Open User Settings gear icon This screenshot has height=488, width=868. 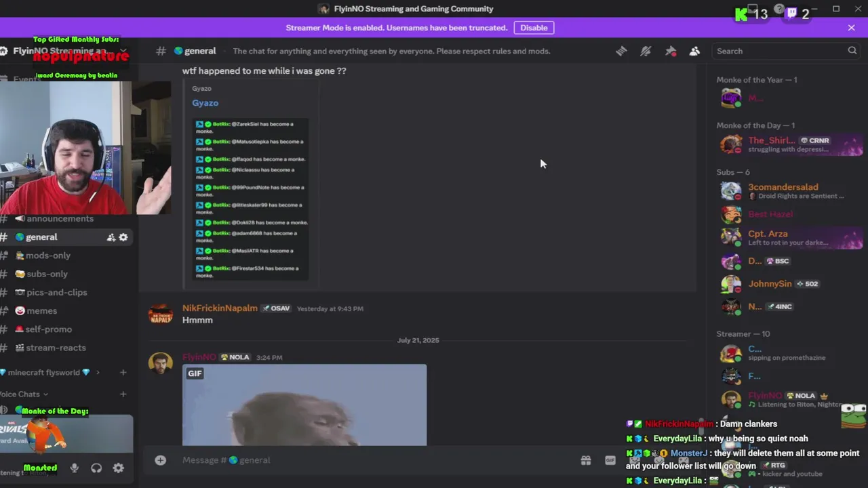tap(119, 468)
